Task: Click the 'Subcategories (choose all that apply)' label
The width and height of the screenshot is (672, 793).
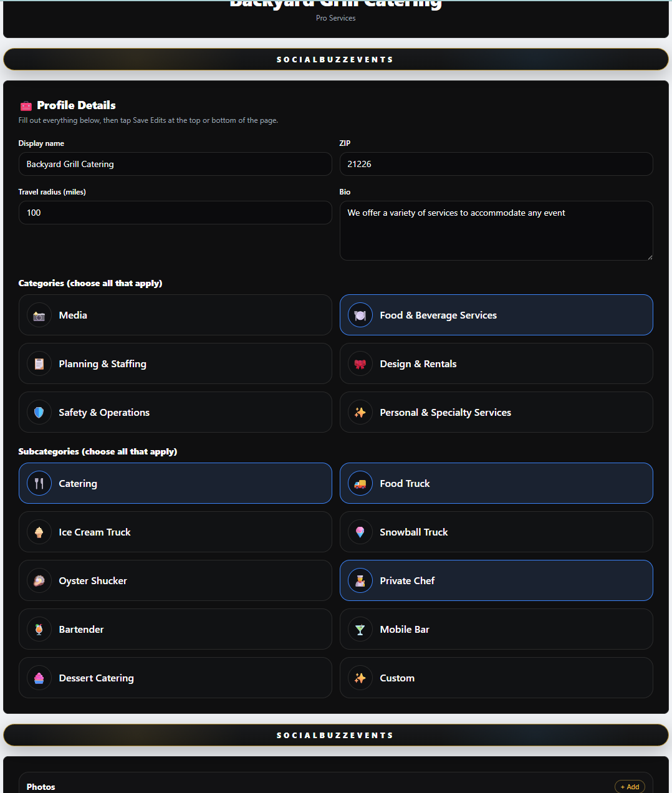Action: coord(98,451)
